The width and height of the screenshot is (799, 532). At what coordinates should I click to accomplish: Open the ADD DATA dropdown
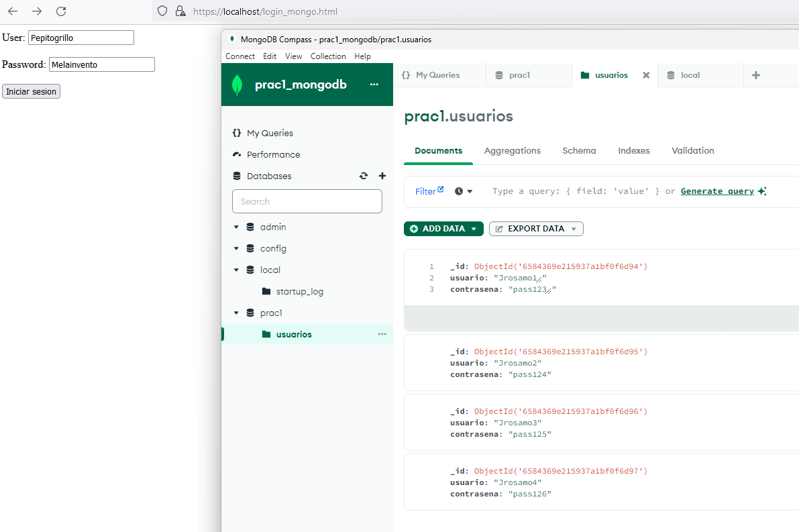click(x=443, y=229)
